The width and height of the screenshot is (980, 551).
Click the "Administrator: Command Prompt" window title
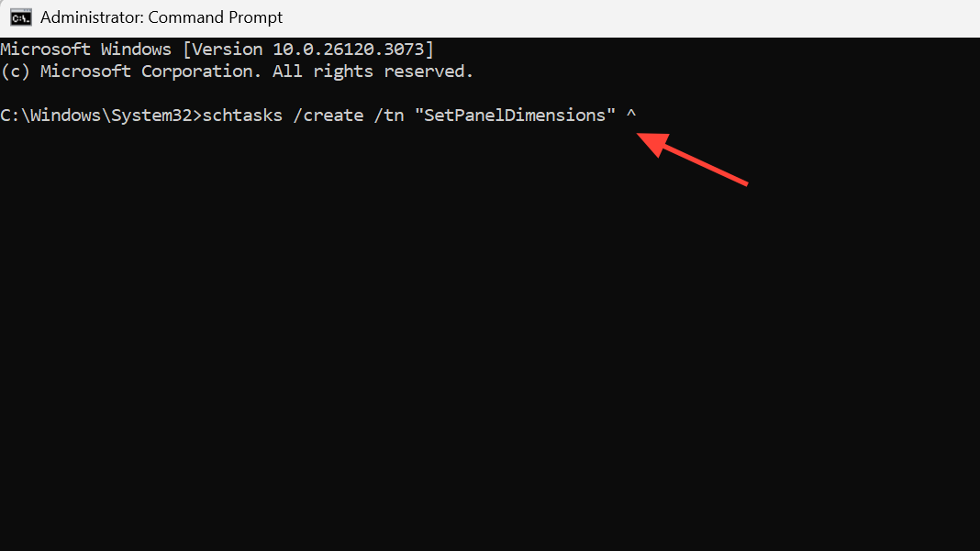[x=161, y=17]
